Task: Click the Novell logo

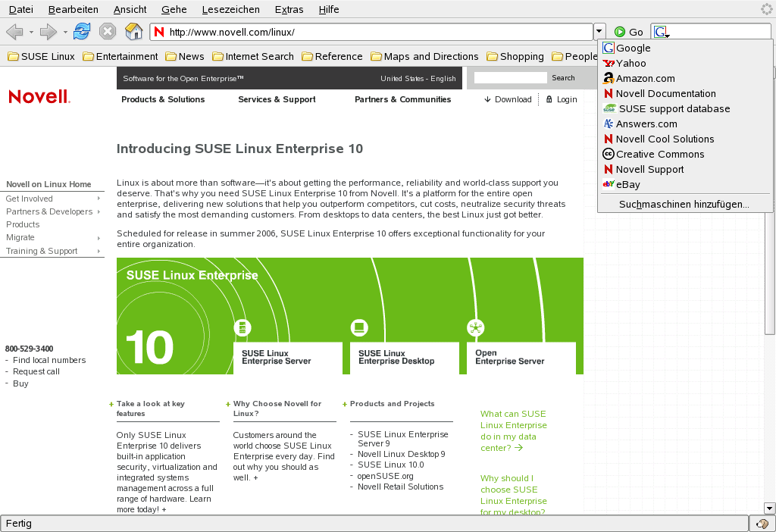Action: [x=39, y=96]
